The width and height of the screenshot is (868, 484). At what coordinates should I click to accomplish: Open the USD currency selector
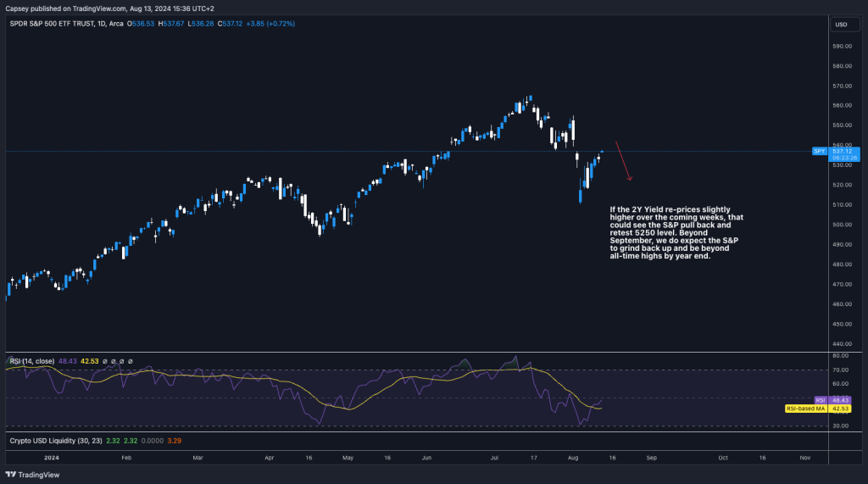point(842,25)
